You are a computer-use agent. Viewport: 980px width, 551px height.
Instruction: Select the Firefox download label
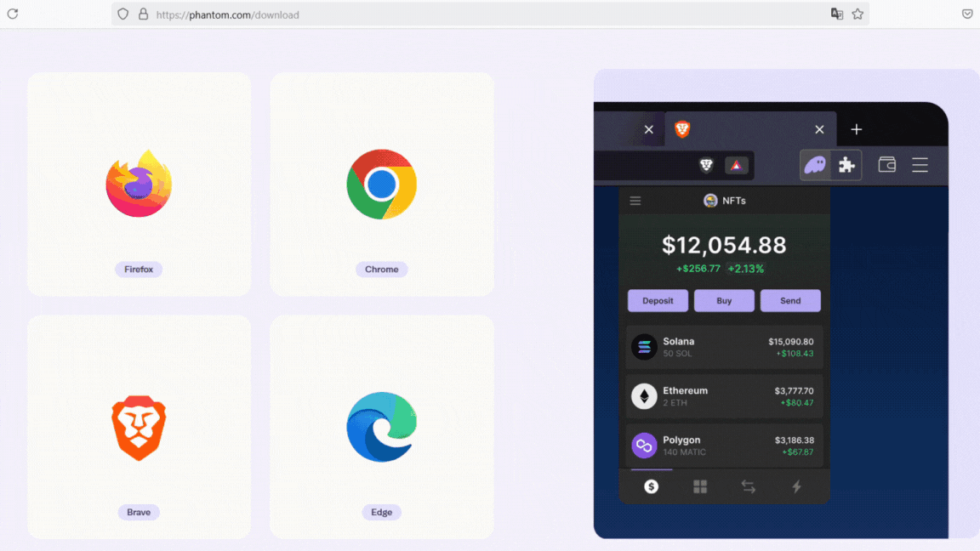pyautogui.click(x=139, y=270)
